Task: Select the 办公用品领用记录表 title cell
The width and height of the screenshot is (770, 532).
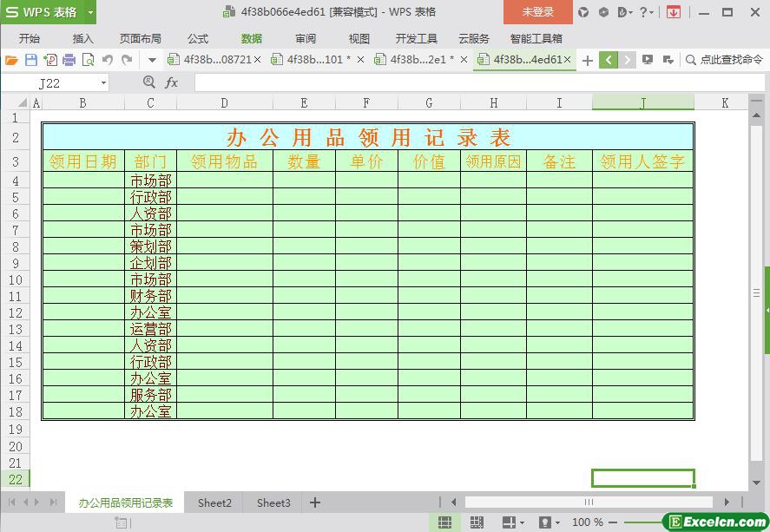Action: [368, 137]
